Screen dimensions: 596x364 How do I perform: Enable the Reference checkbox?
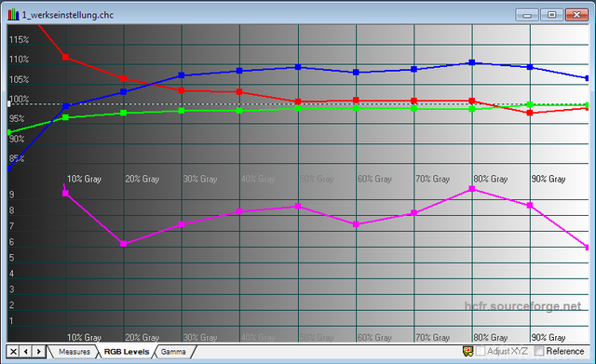(x=539, y=351)
